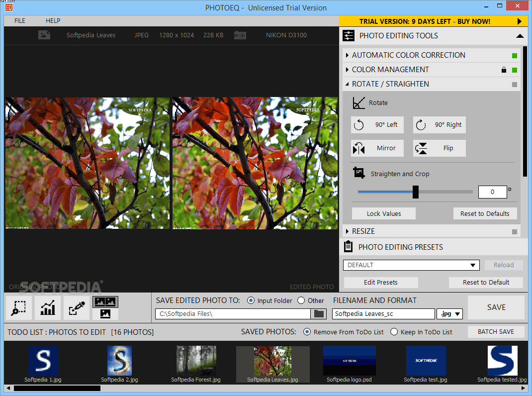Expand Automatic Color Correction section
Screen dimensions: 532x396
pos(347,55)
